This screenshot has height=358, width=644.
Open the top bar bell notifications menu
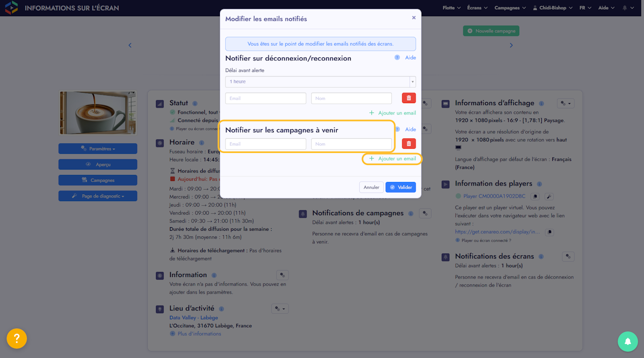[628, 8]
